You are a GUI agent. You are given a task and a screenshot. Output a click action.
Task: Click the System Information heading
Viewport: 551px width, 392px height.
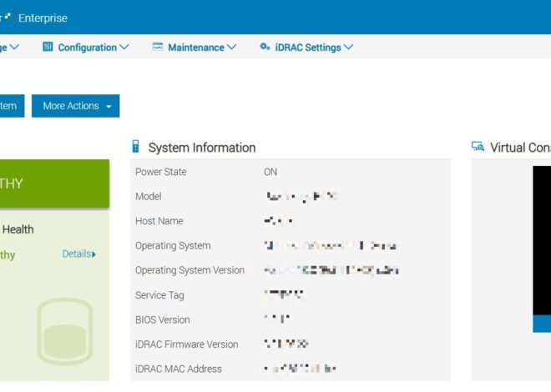[202, 148]
